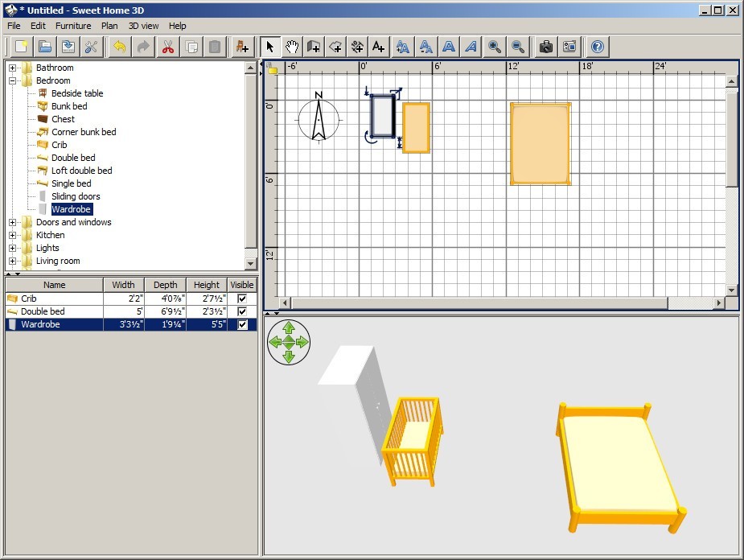Apply italic style to text
The image size is (744, 560).
[471, 46]
